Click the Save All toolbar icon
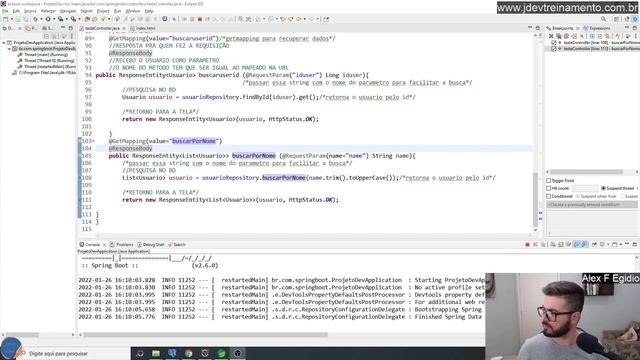640x360 pixels. point(26,19)
